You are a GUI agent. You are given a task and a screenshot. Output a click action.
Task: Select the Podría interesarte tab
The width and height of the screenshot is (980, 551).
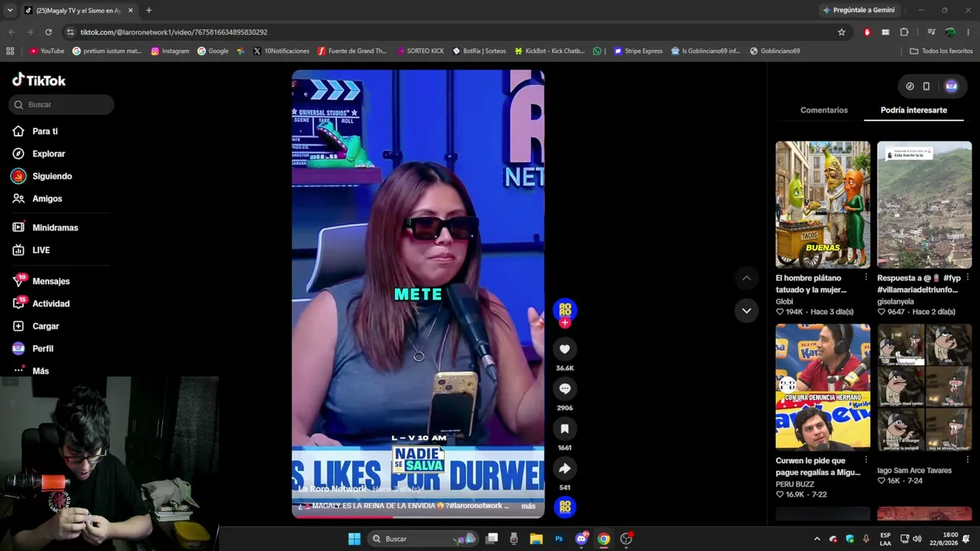[913, 110]
